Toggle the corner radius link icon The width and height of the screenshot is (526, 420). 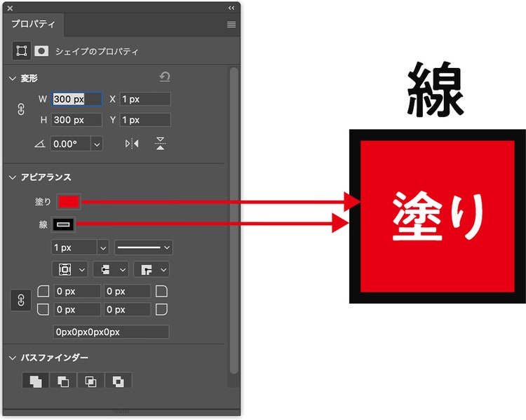tap(21, 300)
